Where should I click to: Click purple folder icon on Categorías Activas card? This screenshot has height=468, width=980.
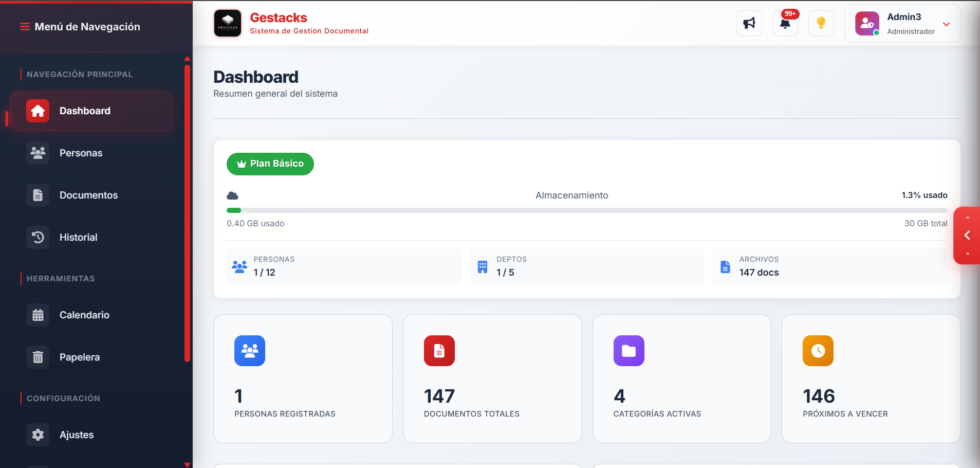tap(629, 351)
